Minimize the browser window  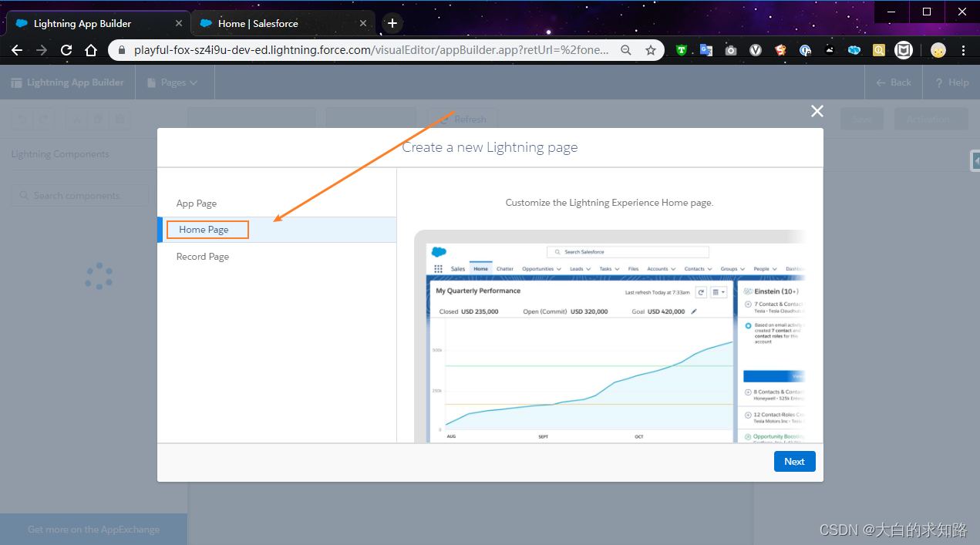point(892,12)
